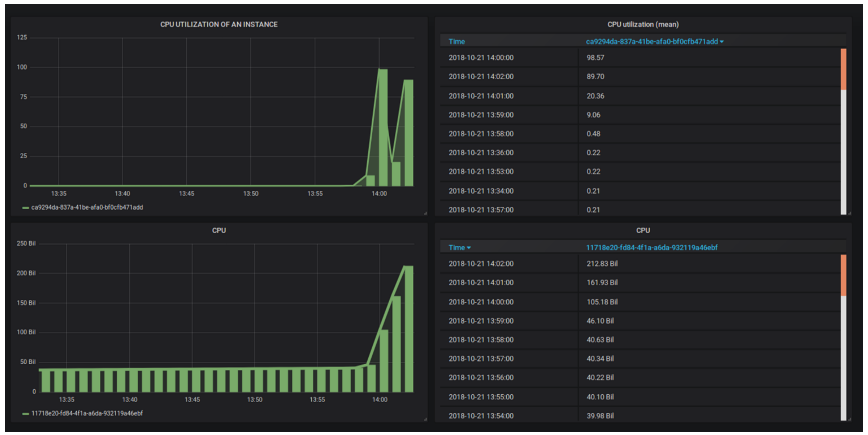868x435 pixels.
Task: Click the 212.83 Bil cell in the CPU table
Action: 602,264
